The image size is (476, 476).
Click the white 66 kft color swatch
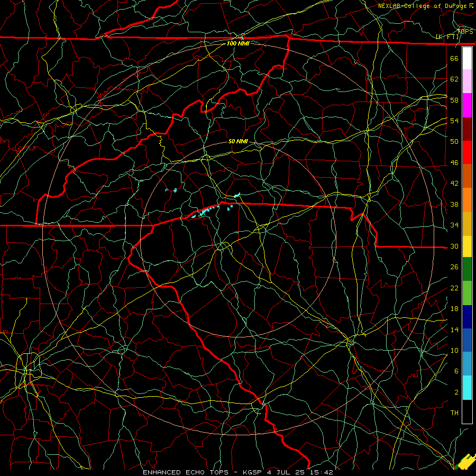pos(467,58)
